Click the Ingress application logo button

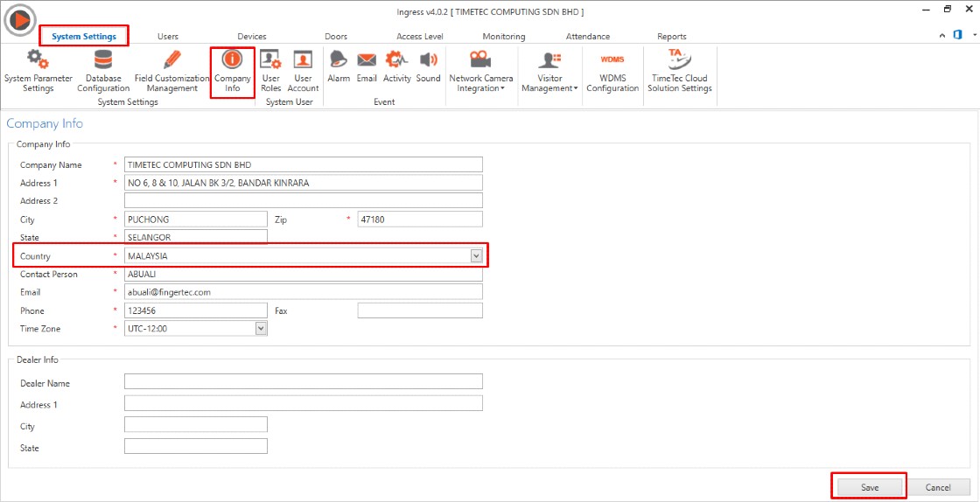tap(21, 20)
